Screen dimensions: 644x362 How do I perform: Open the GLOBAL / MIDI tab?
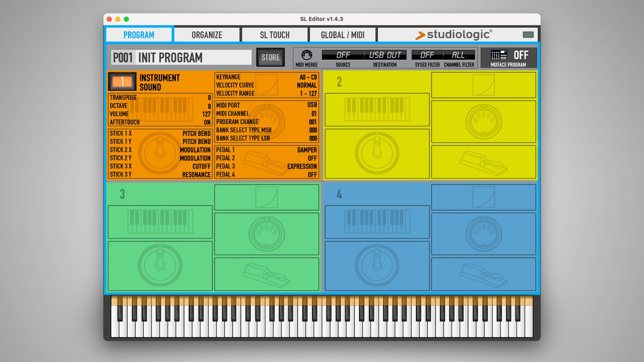(343, 35)
